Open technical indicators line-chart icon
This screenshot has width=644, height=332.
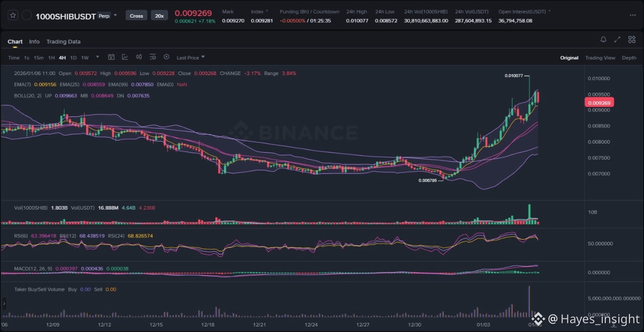pyautogui.click(x=125, y=57)
